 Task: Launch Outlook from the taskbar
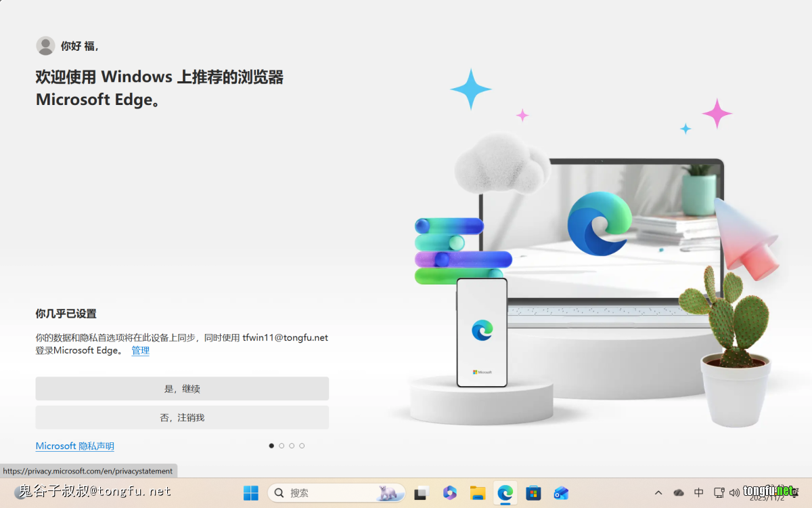click(x=561, y=492)
